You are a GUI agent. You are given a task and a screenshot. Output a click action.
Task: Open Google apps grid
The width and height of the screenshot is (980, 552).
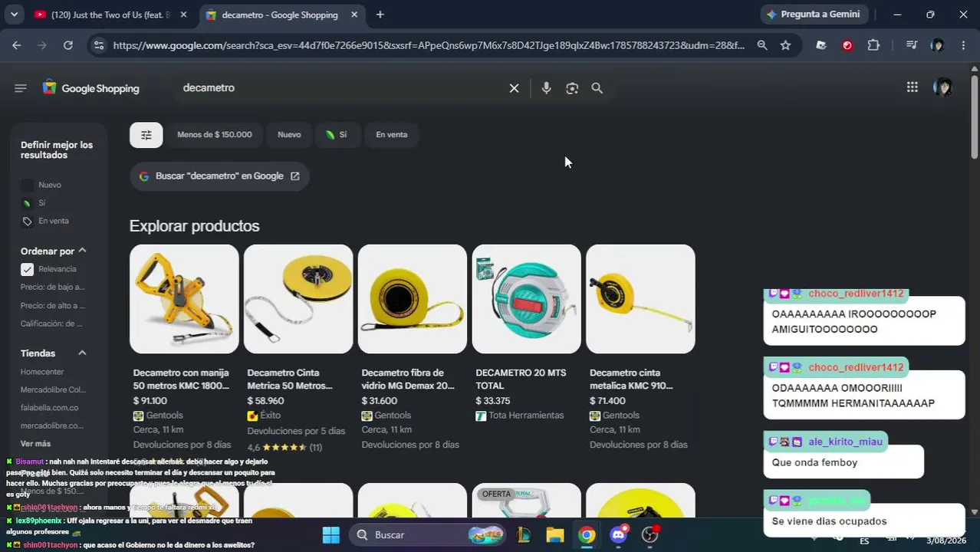tap(912, 87)
